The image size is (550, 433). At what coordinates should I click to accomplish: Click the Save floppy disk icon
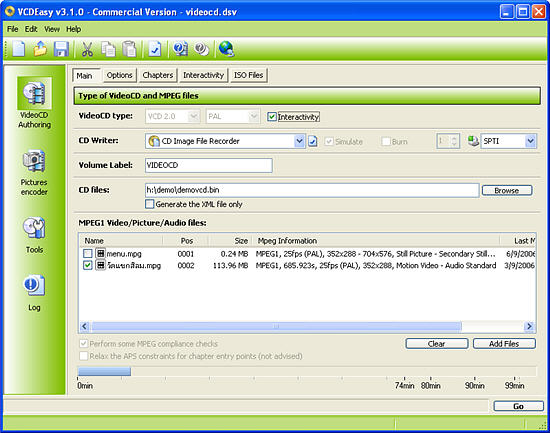click(x=61, y=48)
